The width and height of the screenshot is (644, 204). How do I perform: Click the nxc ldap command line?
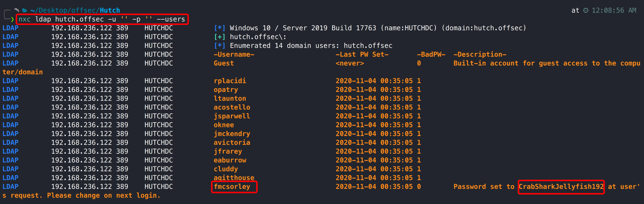(102, 19)
